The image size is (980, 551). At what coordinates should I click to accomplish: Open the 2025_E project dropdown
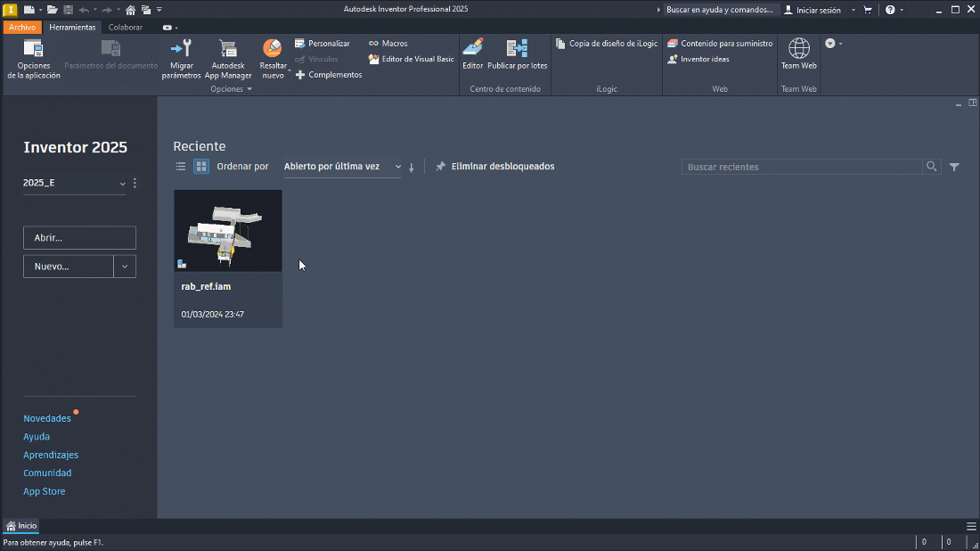click(74, 184)
